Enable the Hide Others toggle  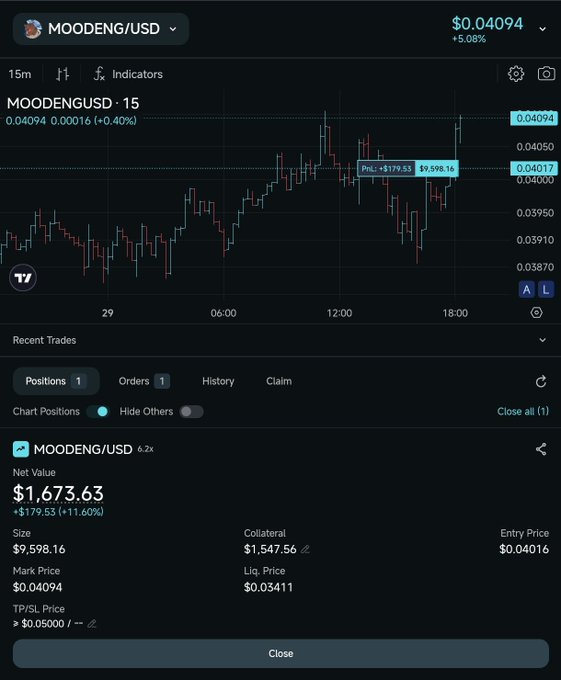coord(191,412)
